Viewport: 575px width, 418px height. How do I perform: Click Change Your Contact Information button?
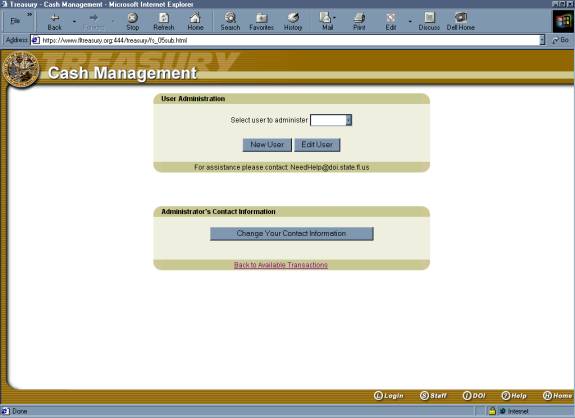pos(292,234)
